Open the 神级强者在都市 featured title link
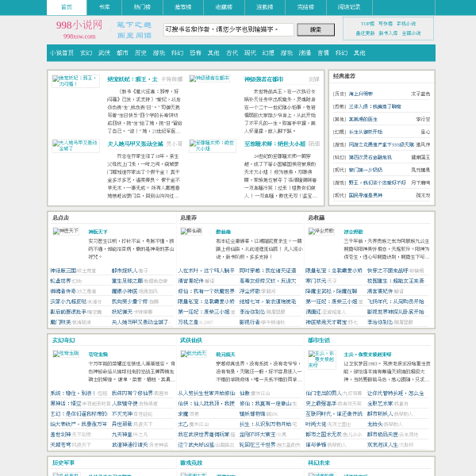The height and width of the screenshot is (476, 476). click(263, 79)
